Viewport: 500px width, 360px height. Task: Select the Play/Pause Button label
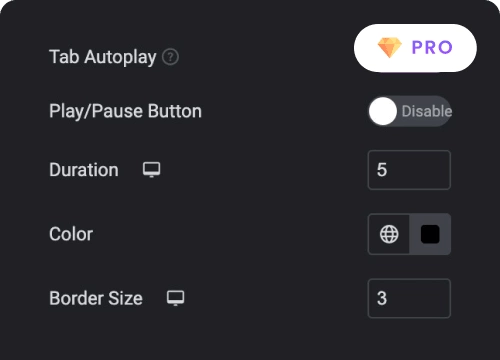click(x=125, y=111)
